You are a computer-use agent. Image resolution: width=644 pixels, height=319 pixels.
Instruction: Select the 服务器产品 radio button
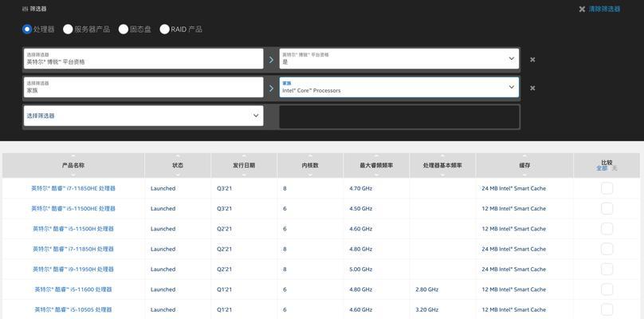[68, 30]
